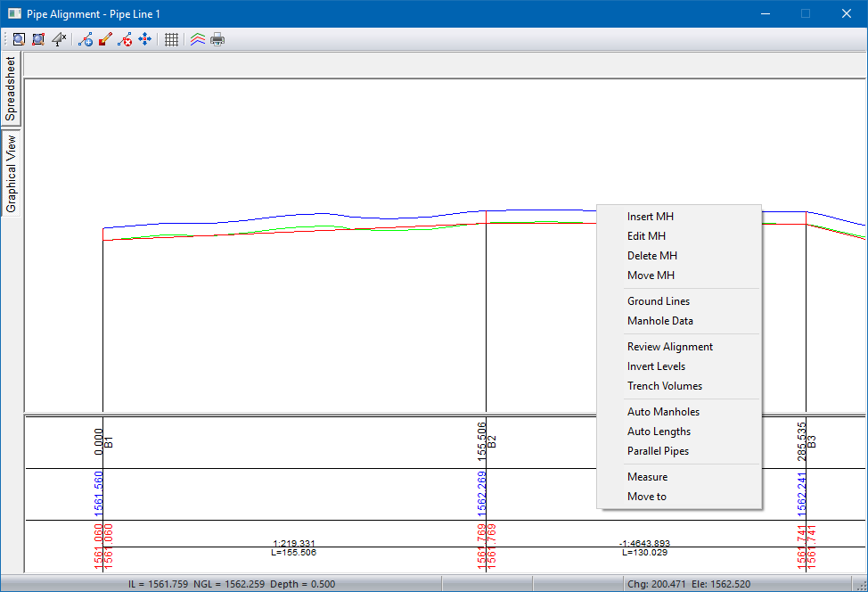Click the Edit Manhole pencil icon
This screenshot has height=592, width=868.
tap(105, 39)
